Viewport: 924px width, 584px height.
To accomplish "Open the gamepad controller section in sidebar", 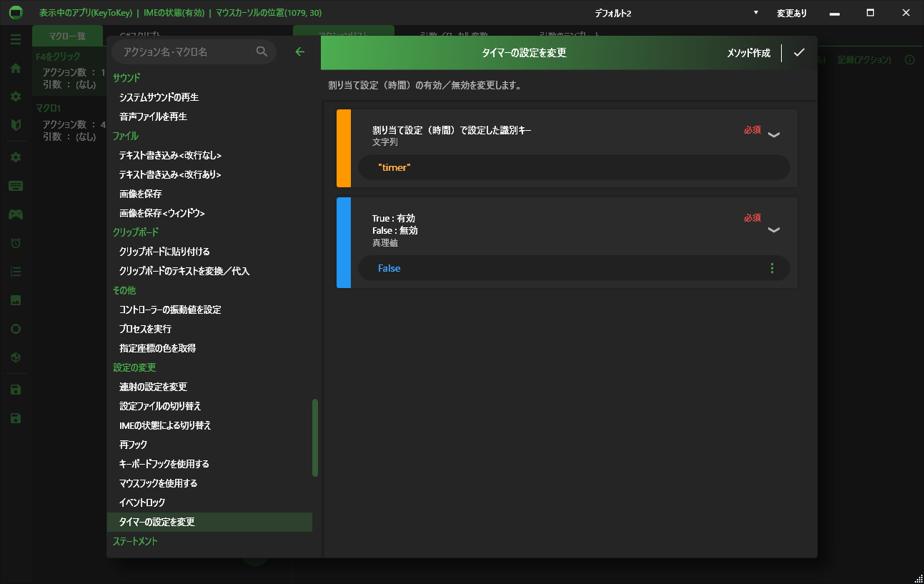I will pyautogui.click(x=16, y=214).
